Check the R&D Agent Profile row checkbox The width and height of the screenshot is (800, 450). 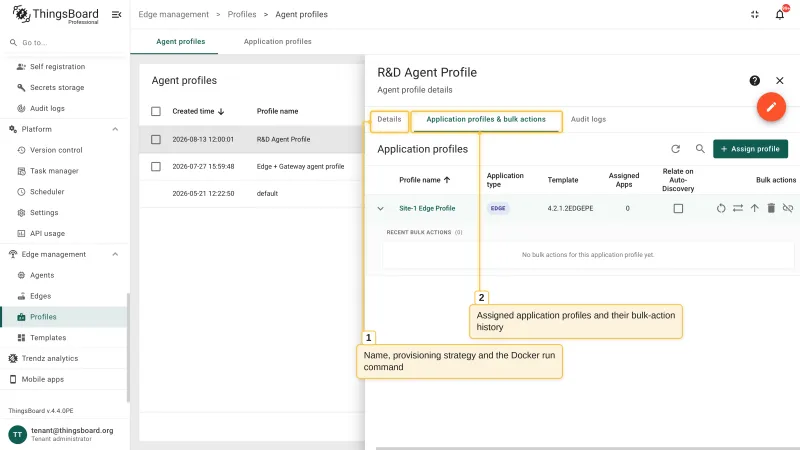[156, 139]
